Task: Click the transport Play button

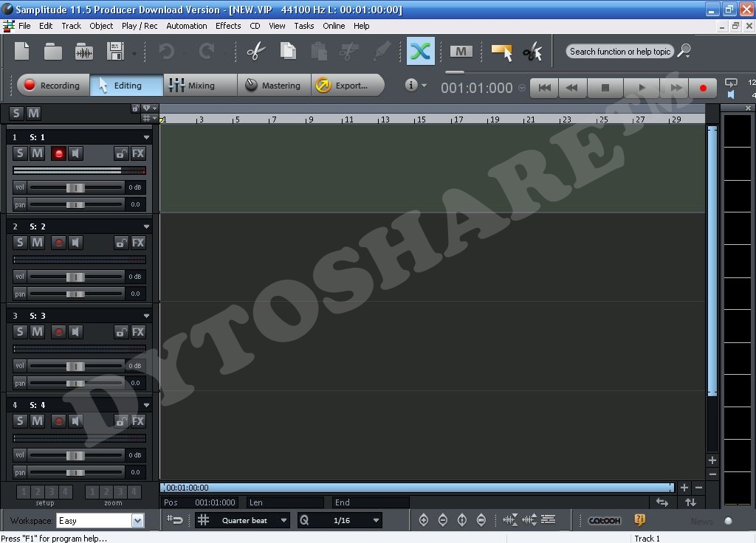Action: pyautogui.click(x=642, y=88)
